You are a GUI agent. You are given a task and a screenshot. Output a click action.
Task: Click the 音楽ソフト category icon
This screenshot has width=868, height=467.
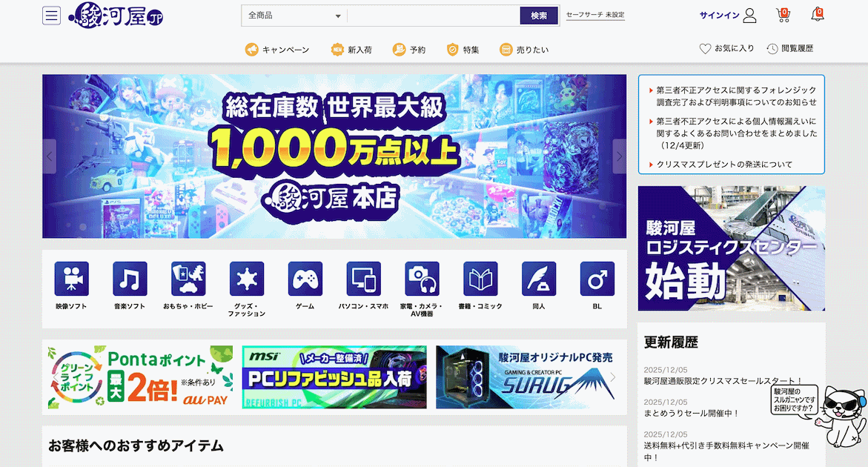coord(129,279)
